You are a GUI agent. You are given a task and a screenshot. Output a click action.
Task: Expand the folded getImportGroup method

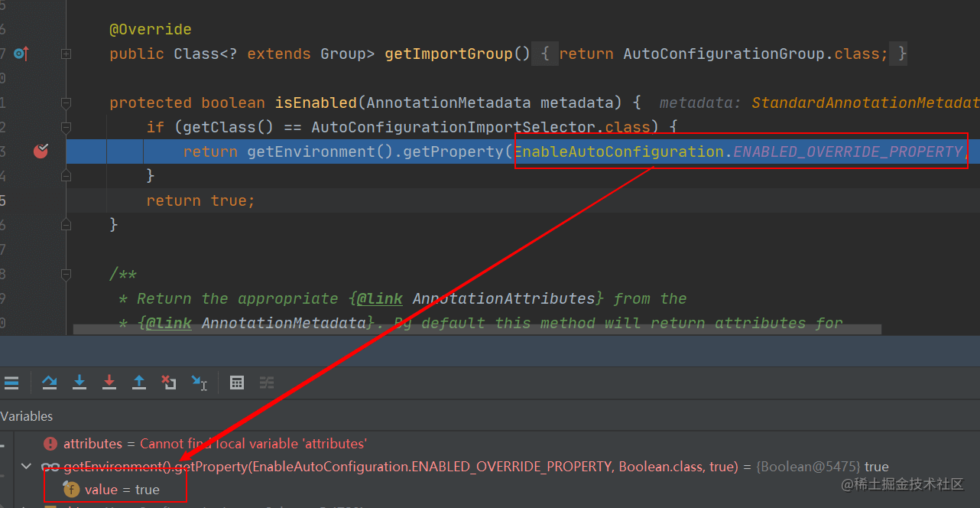(x=67, y=54)
